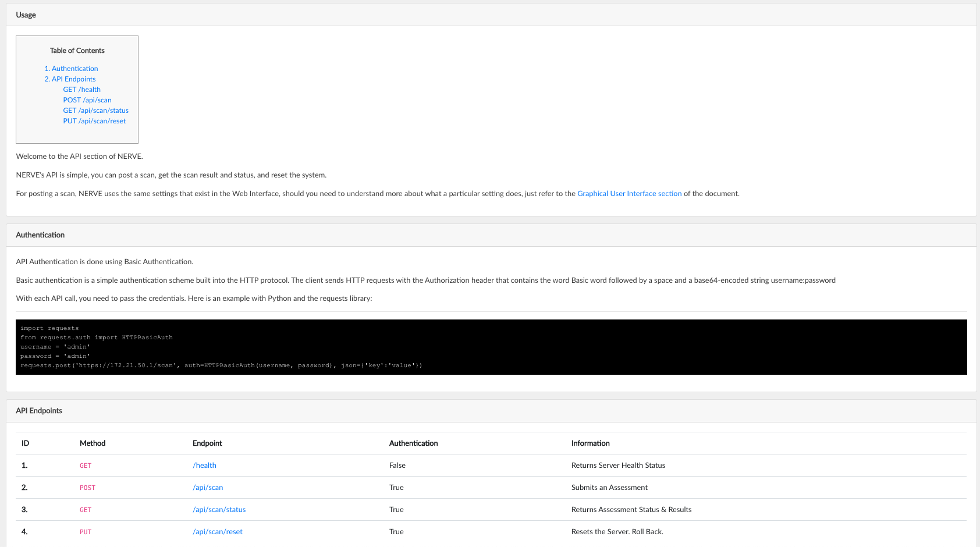The width and height of the screenshot is (980, 547).
Task: Go to POST /api/scan in Table of Contents
Action: 87,100
